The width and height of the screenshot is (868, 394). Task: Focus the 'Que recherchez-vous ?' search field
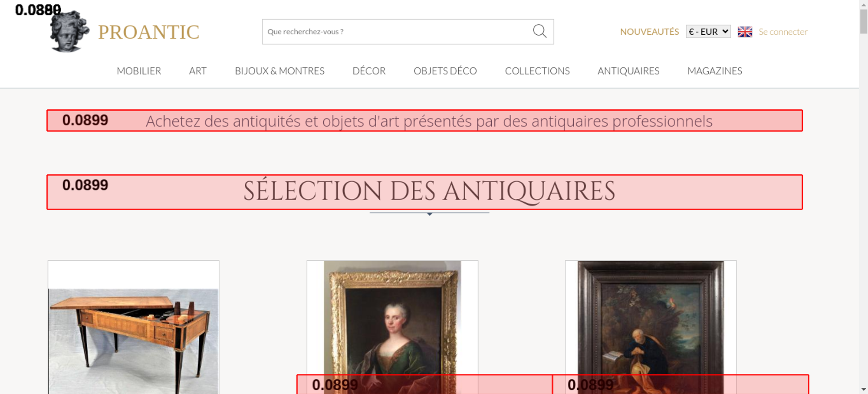[x=395, y=32]
